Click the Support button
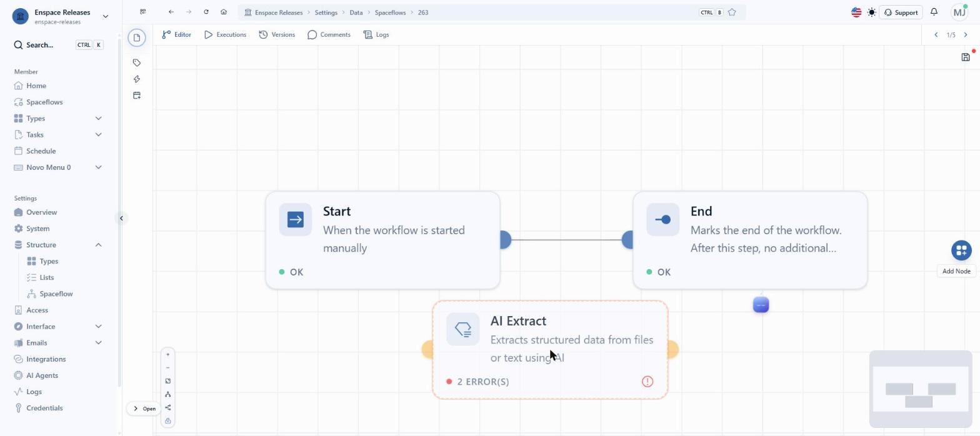Viewport: 980px width, 436px height. click(901, 12)
